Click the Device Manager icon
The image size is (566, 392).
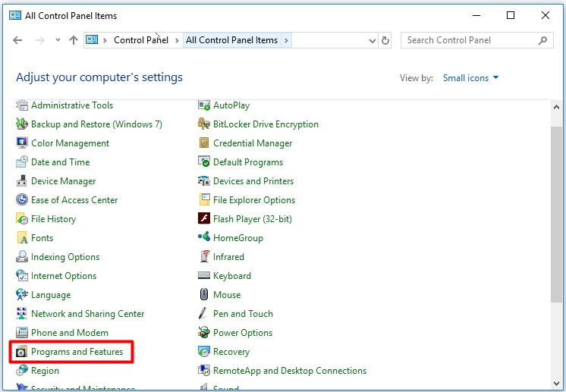(x=22, y=181)
